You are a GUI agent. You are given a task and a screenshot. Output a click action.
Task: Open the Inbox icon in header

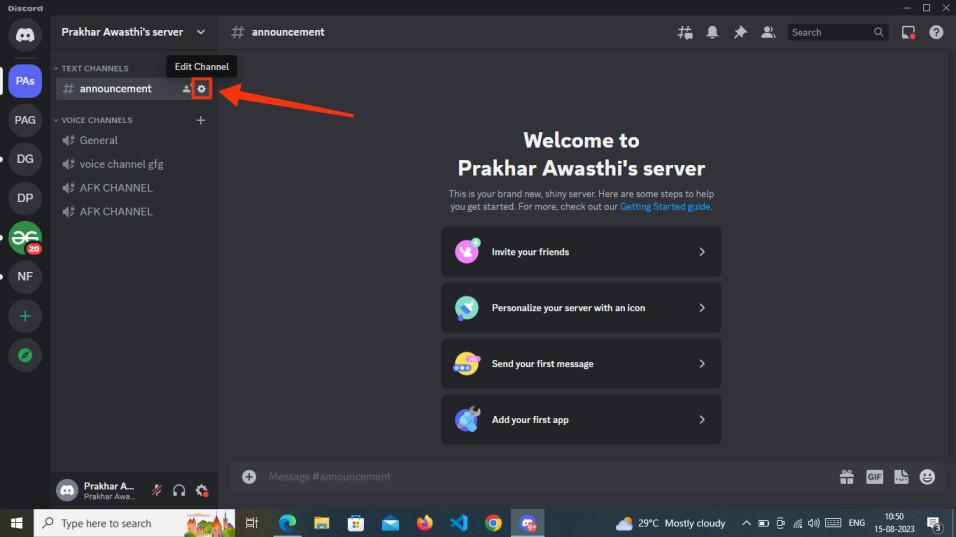(908, 32)
